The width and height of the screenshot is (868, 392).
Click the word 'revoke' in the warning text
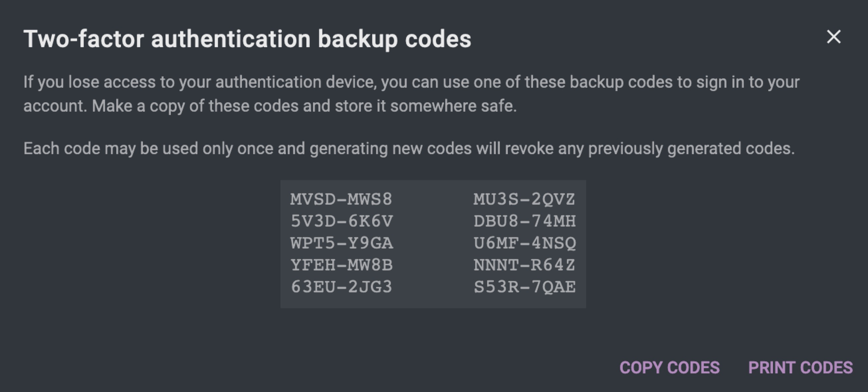click(x=529, y=148)
